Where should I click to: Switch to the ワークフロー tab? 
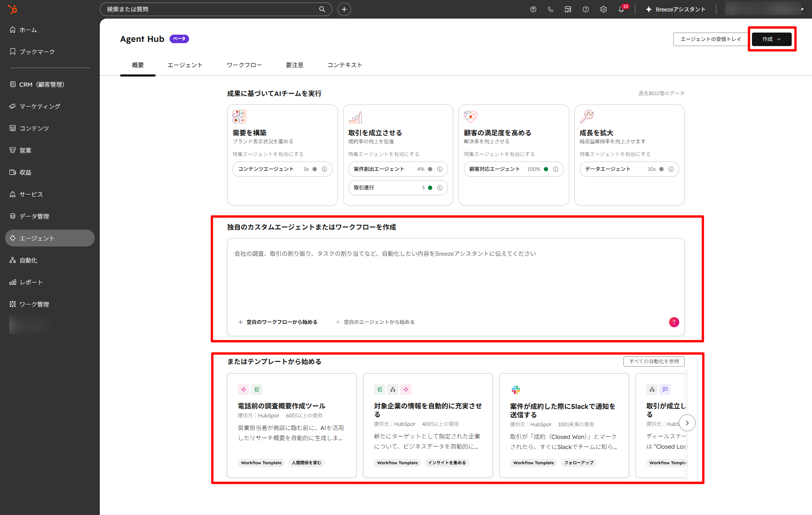tap(244, 65)
